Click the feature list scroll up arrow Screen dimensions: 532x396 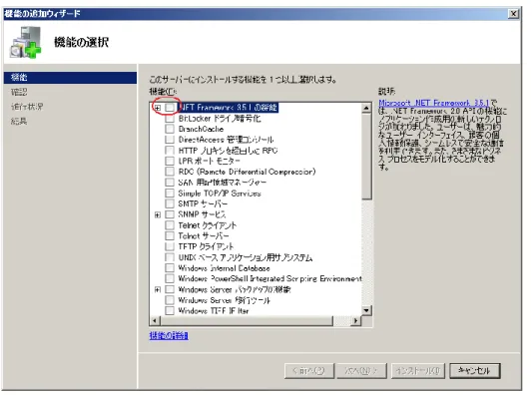(366, 108)
